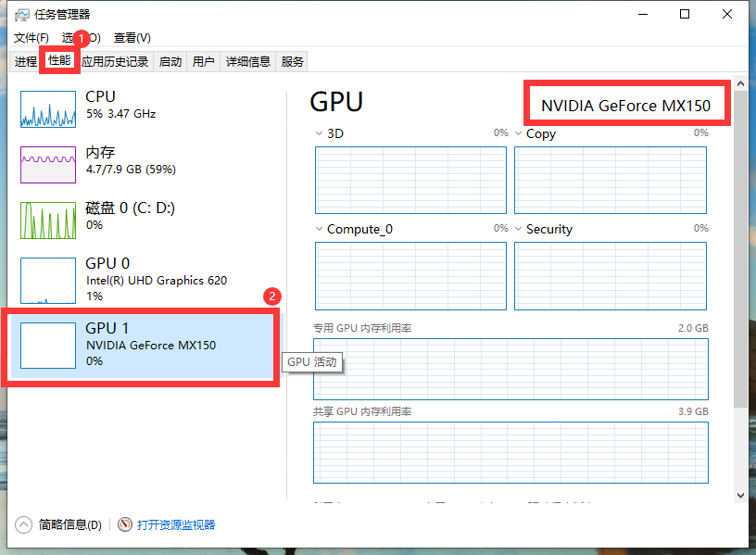The width and height of the screenshot is (756, 555).
Task: Click the vertical scrollbar thumb
Action: click(740, 250)
